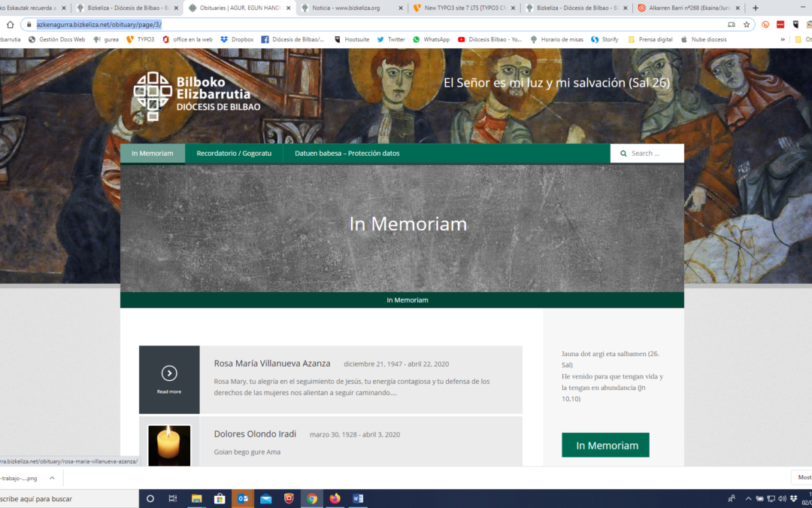
Task: Switch to New TYPO3 site tab
Action: pyautogui.click(x=465, y=8)
